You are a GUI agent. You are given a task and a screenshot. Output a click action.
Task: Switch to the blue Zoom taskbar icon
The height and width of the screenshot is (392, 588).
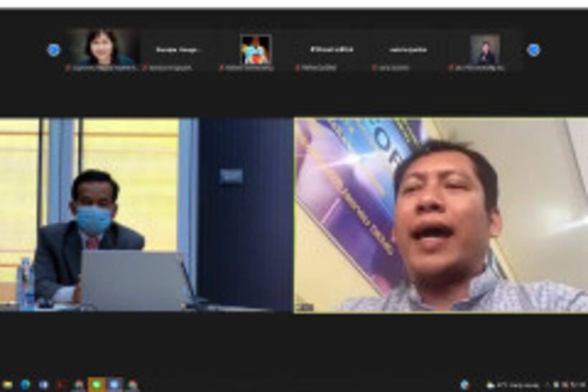(114, 385)
